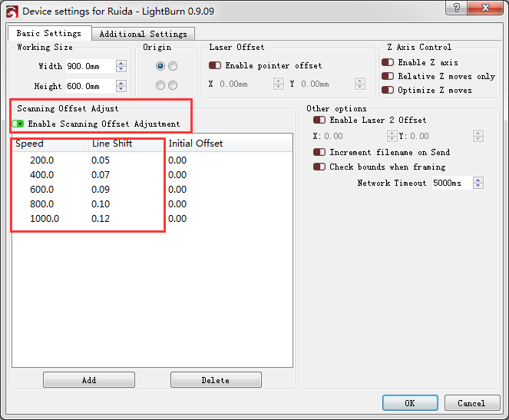This screenshot has width=509, height=420.
Task: Click the Working Size Width field
Action: 91,66
